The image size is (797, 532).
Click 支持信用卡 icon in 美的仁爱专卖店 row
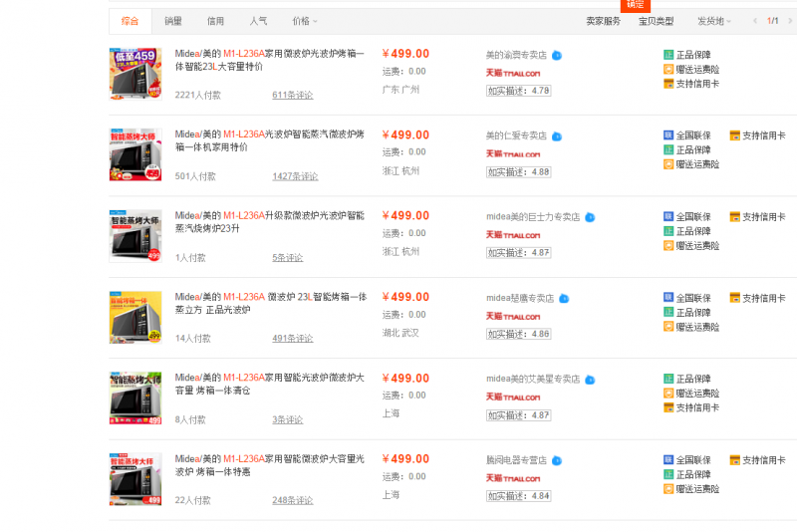coord(734,135)
